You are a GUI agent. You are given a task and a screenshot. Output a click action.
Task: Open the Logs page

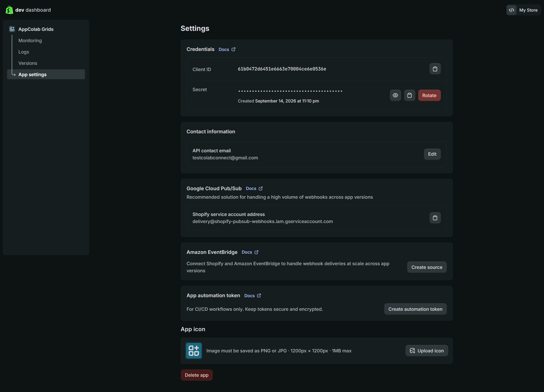(24, 52)
